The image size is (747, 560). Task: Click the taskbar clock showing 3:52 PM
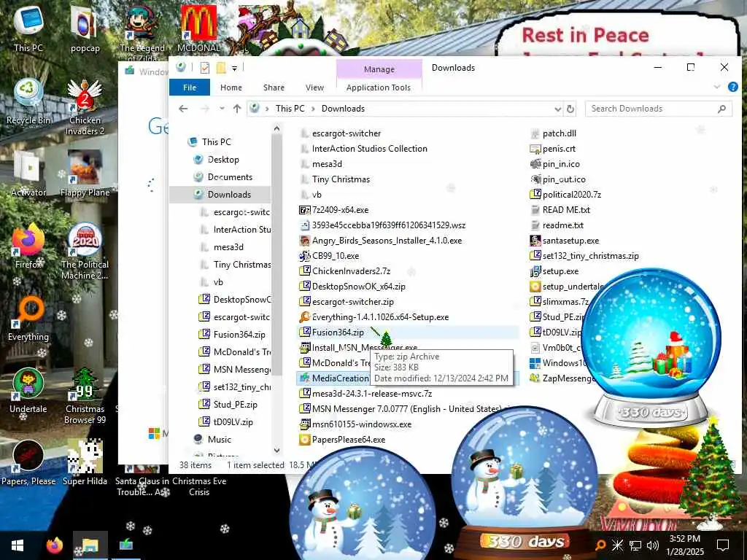(685, 545)
